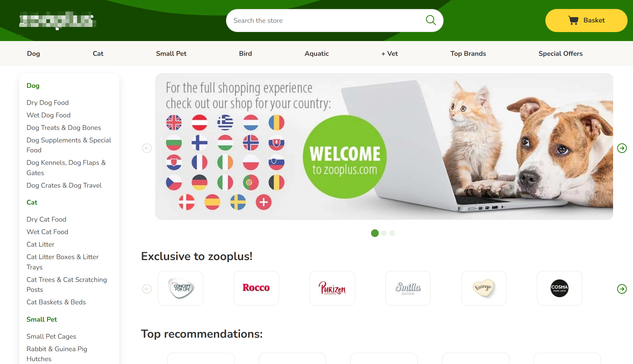Screen dimensions: 633x364
Task: Open Cat Litter sidebar link
Action: pyautogui.click(x=40, y=244)
